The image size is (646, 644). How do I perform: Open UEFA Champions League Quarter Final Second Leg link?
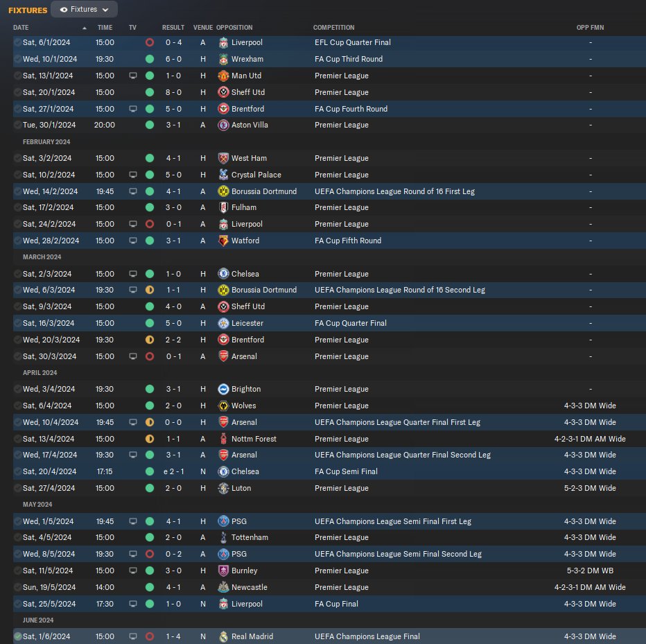pos(403,455)
